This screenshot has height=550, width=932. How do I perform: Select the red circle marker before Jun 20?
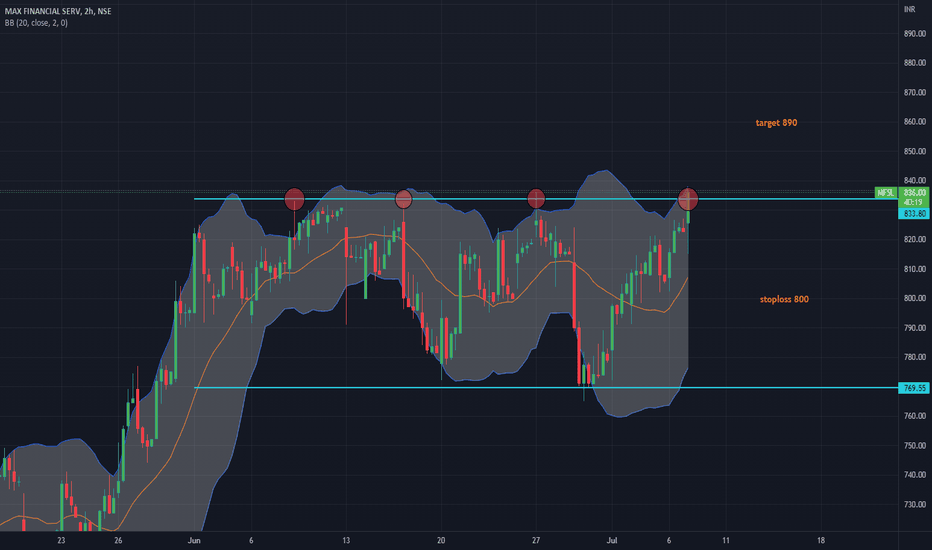404,199
